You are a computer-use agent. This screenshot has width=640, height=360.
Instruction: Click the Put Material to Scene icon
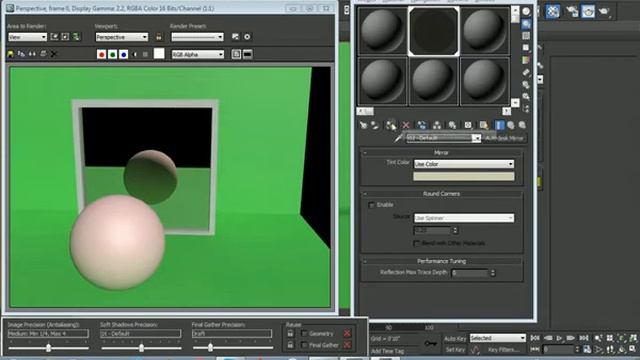click(375, 125)
